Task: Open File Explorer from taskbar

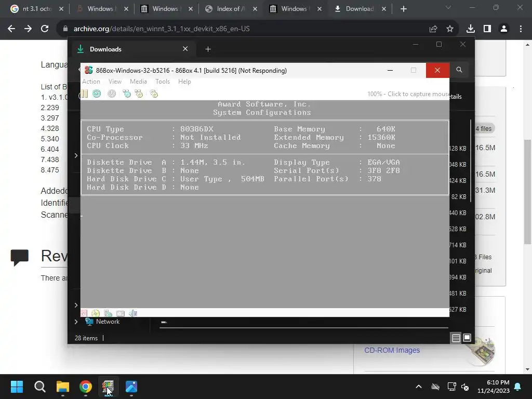Action: (63, 387)
